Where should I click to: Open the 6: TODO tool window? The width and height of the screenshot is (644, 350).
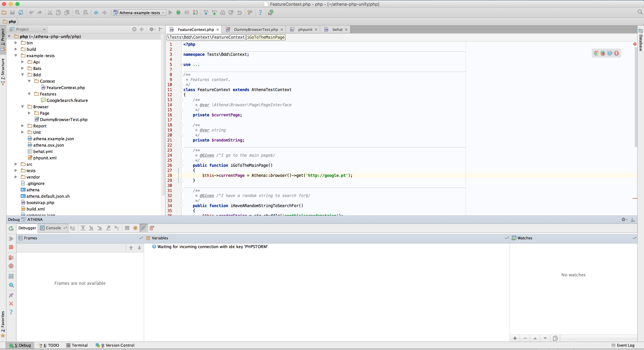tap(49, 345)
